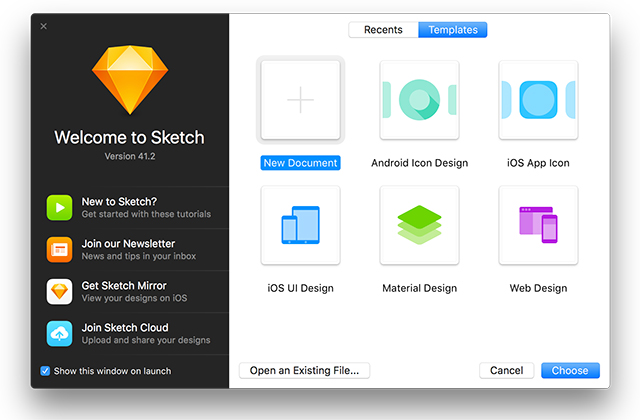Select the Material Design template icon
Image resolution: width=640 pixels, height=420 pixels.
419,225
